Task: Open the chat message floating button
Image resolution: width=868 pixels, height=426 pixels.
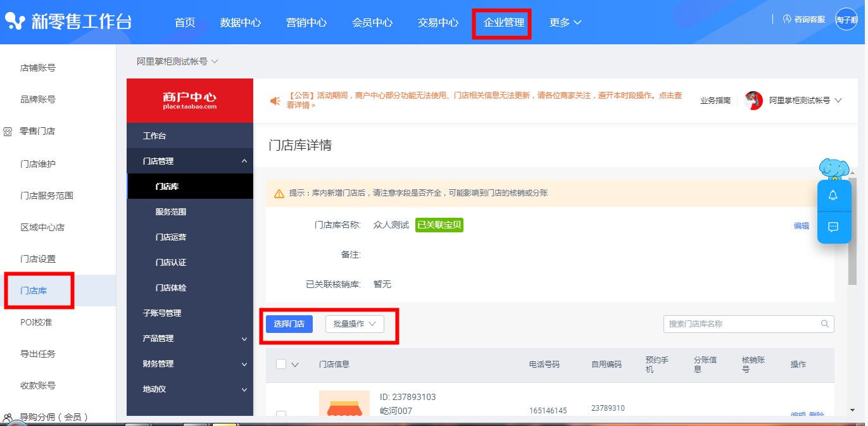Action: coord(833,227)
